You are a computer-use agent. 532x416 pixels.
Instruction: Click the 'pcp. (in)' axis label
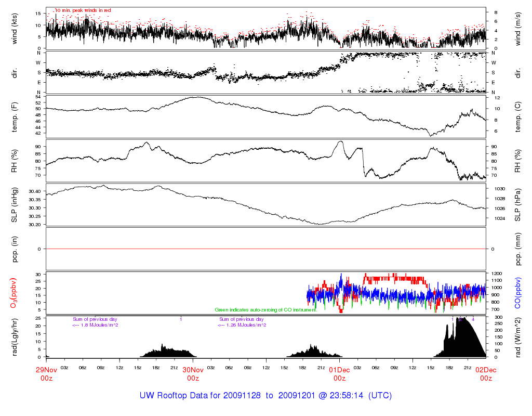pos(14,249)
